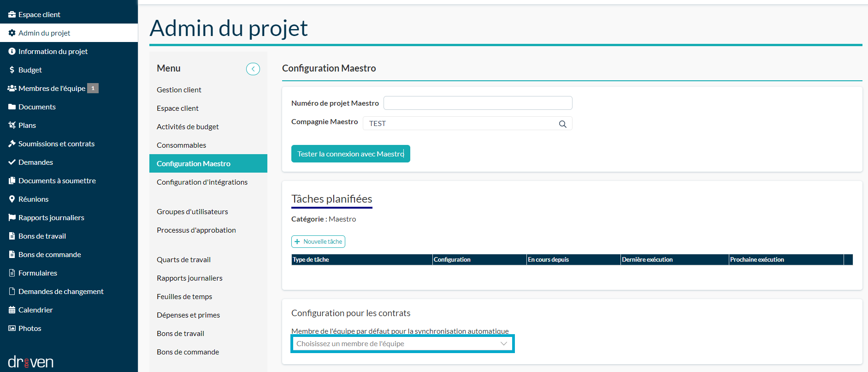Click the blank page icon beside Demandes de changement
868x372 pixels.
point(12,291)
